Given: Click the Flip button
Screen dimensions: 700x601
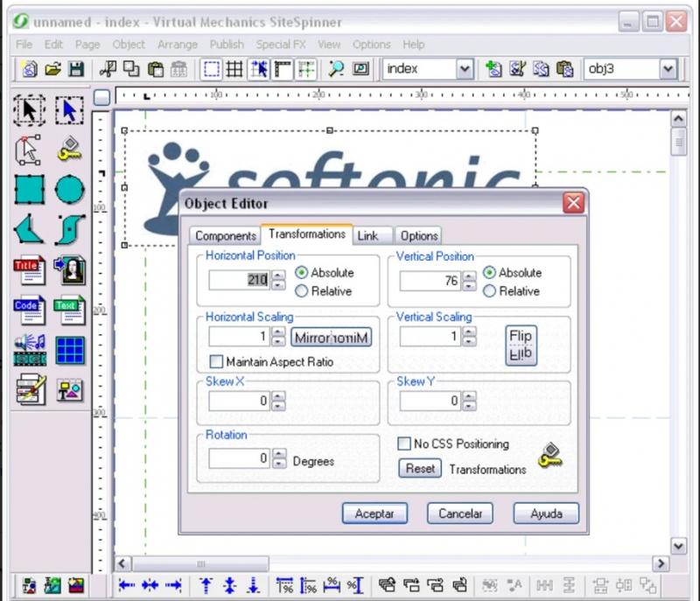Looking at the screenshot, I should pos(521,346).
